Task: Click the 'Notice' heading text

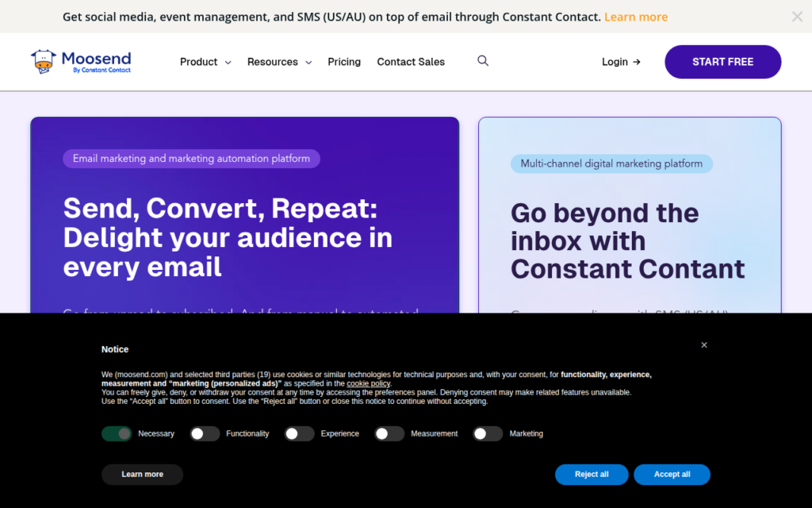Action: point(115,349)
